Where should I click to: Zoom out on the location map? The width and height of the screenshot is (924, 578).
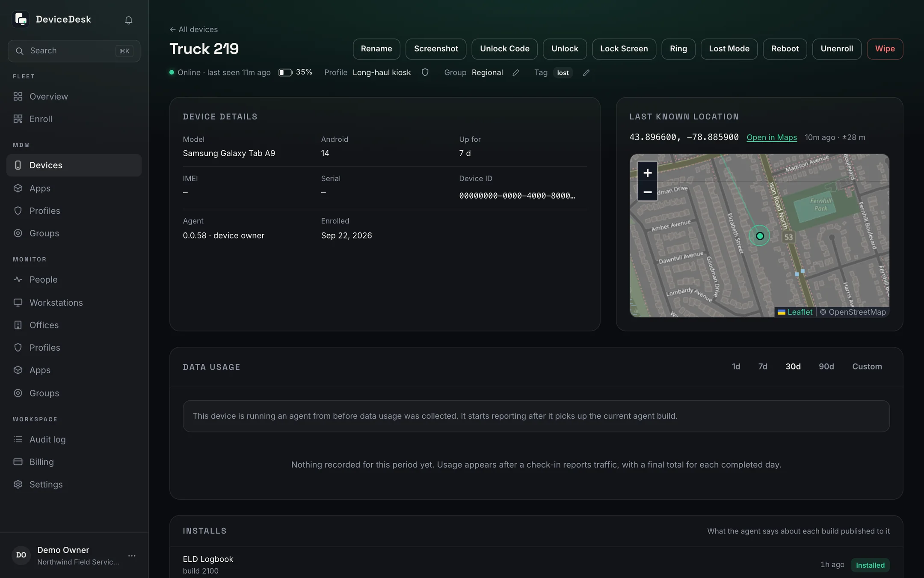647,192
